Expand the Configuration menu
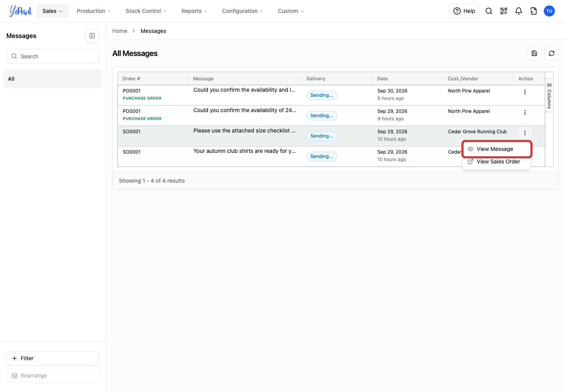The image size is (565, 392). click(242, 11)
